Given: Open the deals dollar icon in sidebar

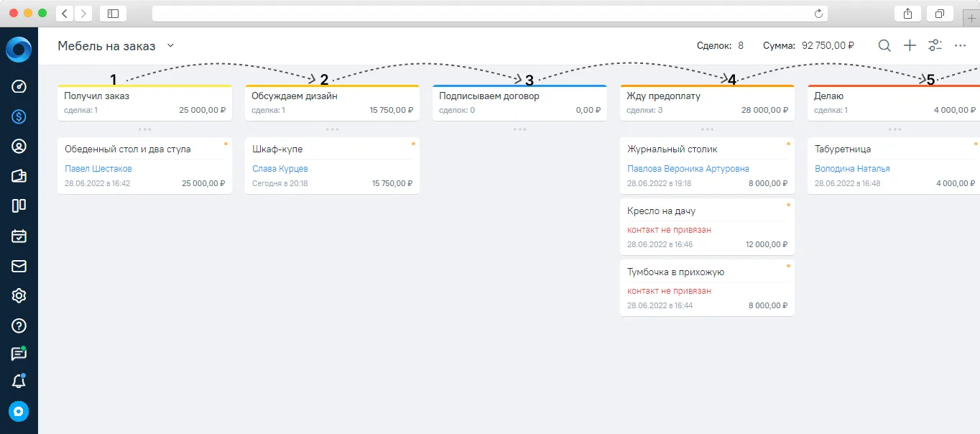Looking at the screenshot, I should coord(19,116).
